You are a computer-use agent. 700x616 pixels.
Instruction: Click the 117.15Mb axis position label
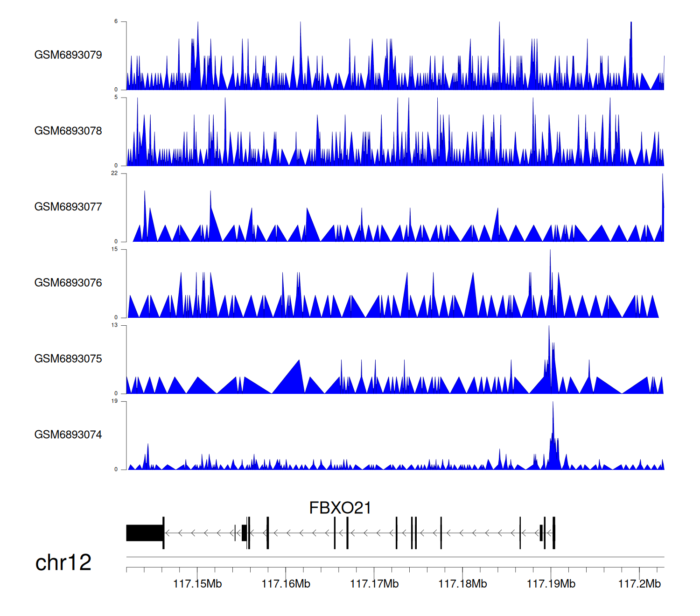pos(197,584)
